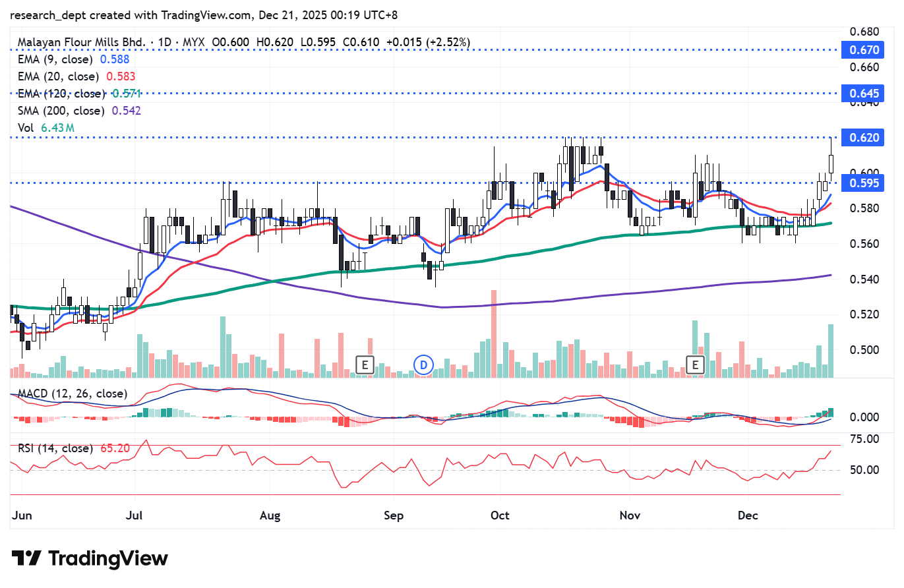The height and width of the screenshot is (588, 904).
Task: Click the tallest red volume bar
Action: (493, 333)
